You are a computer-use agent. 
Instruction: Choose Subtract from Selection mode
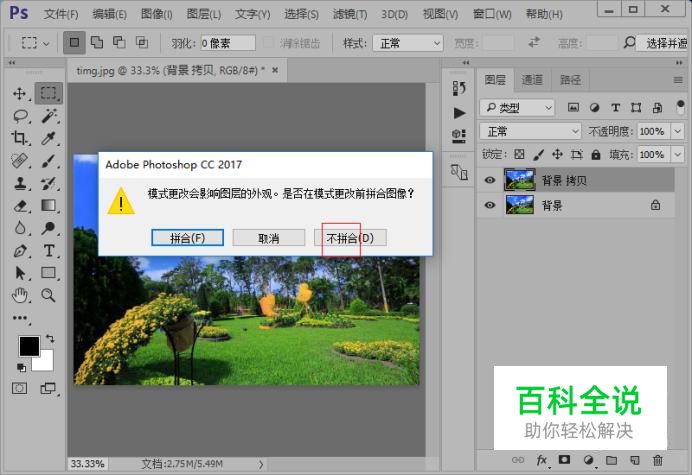tap(119, 42)
